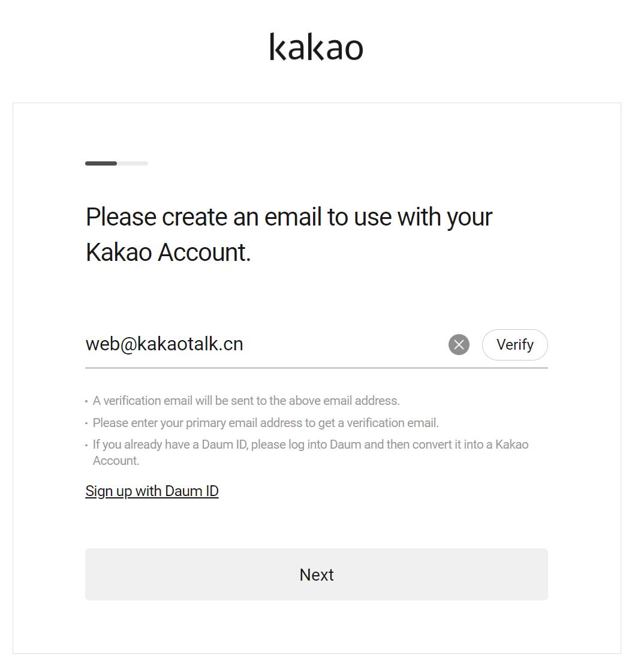The image size is (644, 661).
Task: Click the word "your" ending heading's first line
Action: coord(469,217)
